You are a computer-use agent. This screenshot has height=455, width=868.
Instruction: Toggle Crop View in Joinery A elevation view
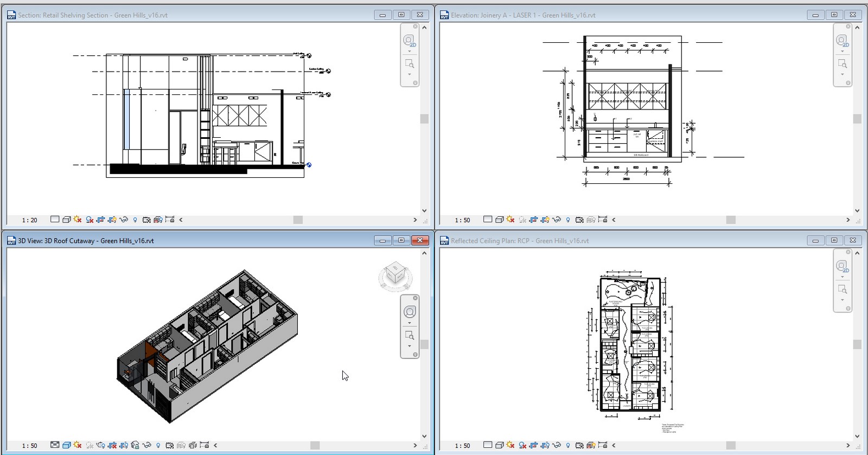coord(533,220)
